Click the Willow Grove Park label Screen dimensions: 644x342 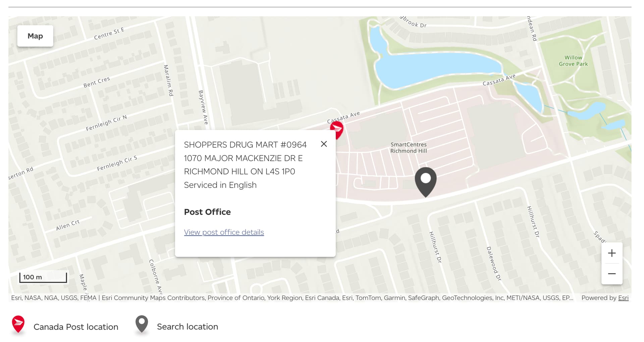[x=573, y=61]
